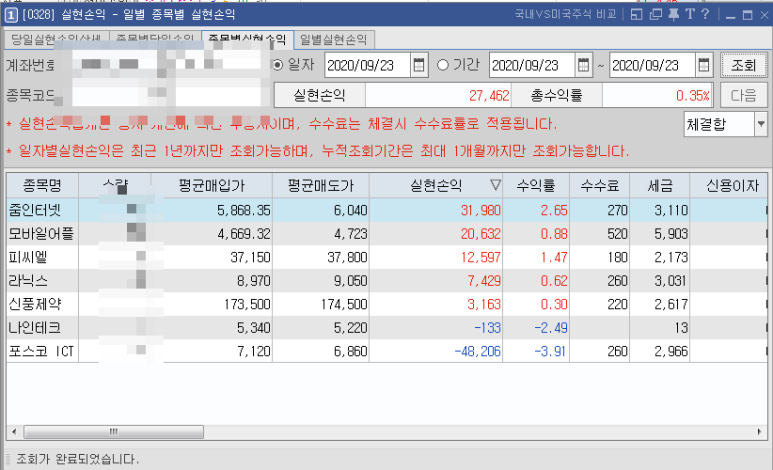Screen dimensions: 773x470
Task: Click the 종목명 column header
Action: point(42,185)
